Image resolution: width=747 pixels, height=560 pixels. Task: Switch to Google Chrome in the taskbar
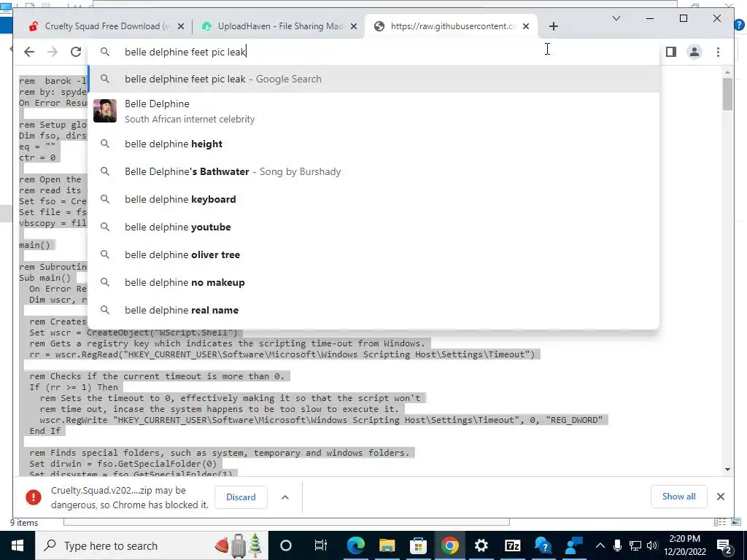449,545
